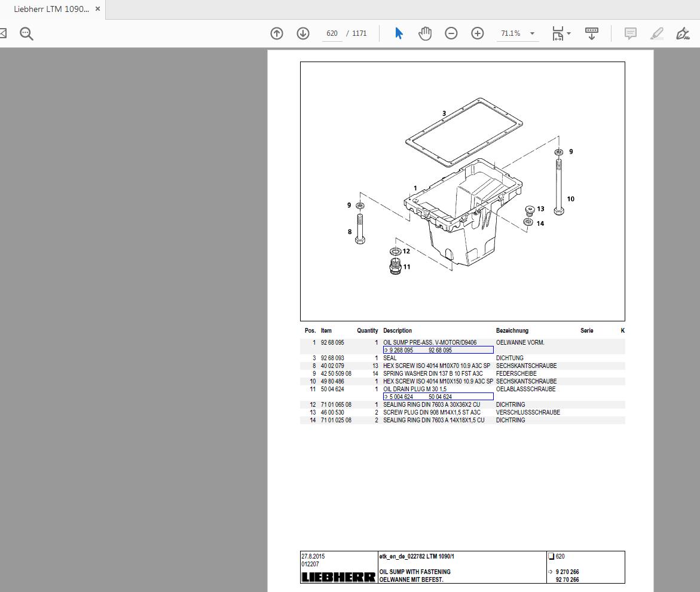Image resolution: width=700 pixels, height=592 pixels.
Task: Click the Description column header
Action: tap(398, 330)
